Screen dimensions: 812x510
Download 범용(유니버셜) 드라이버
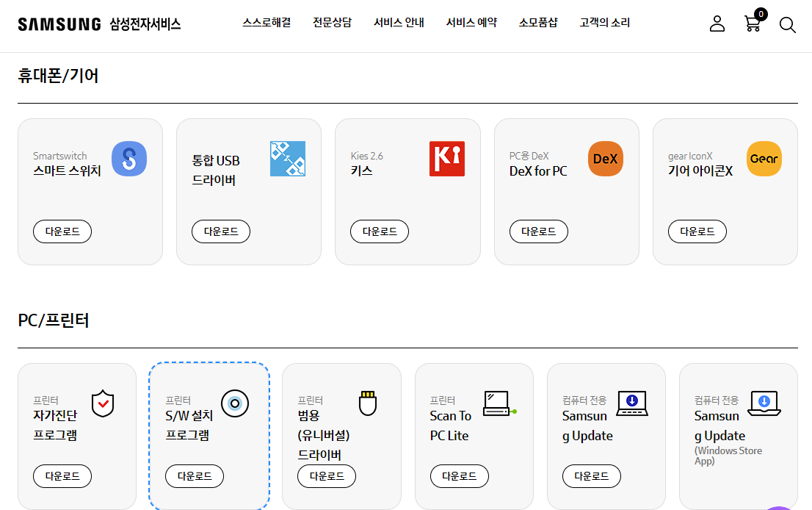pos(327,476)
